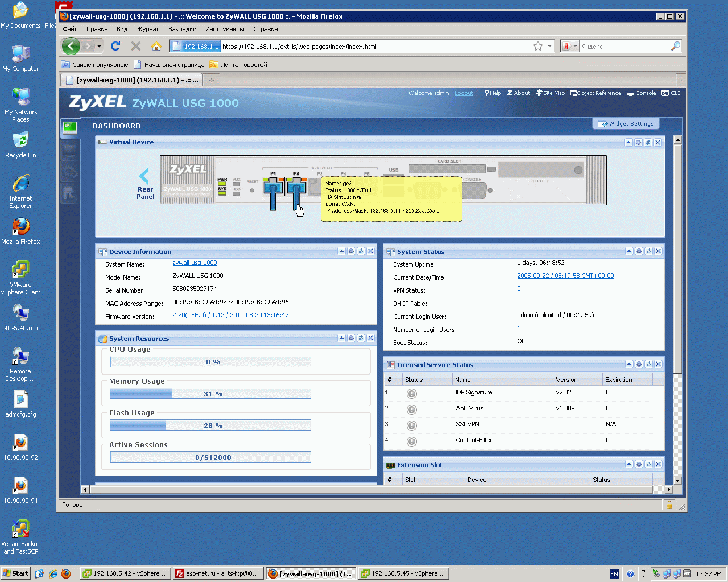Go back in Firefox
The image size is (728, 582).
71,46
